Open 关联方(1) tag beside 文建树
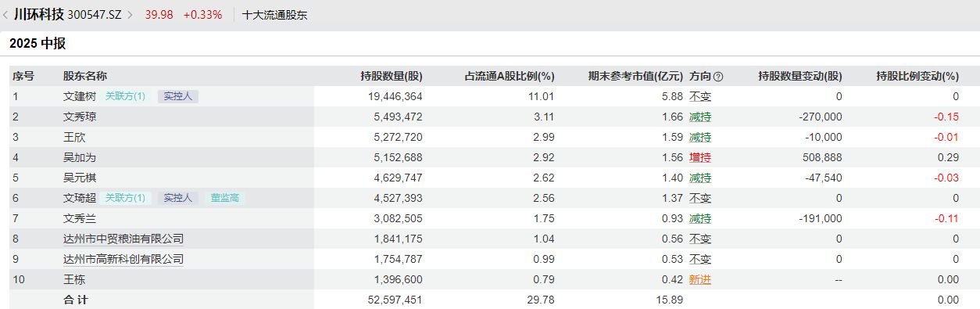This screenshot has width=980, height=309. click(126, 97)
